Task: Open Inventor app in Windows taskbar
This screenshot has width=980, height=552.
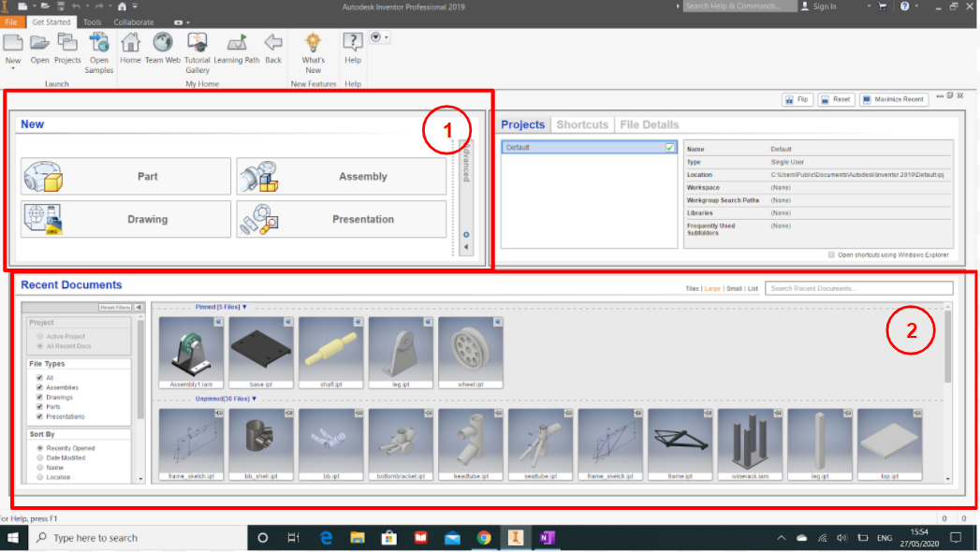Action: tap(516, 538)
